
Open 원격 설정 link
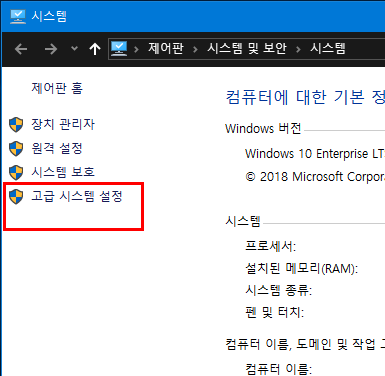point(57,148)
